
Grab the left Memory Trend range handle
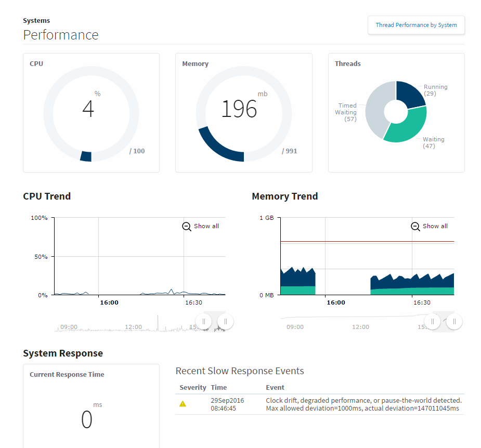coord(432,322)
